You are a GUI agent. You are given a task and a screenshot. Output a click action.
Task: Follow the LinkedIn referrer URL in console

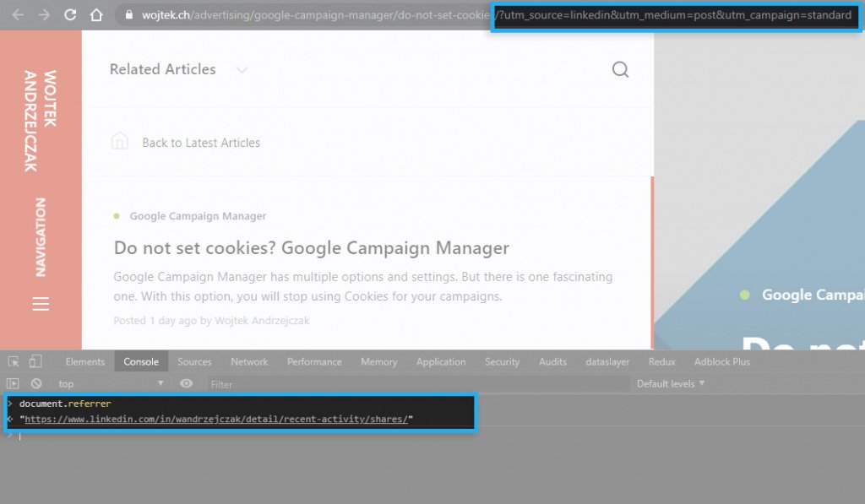[x=216, y=419]
